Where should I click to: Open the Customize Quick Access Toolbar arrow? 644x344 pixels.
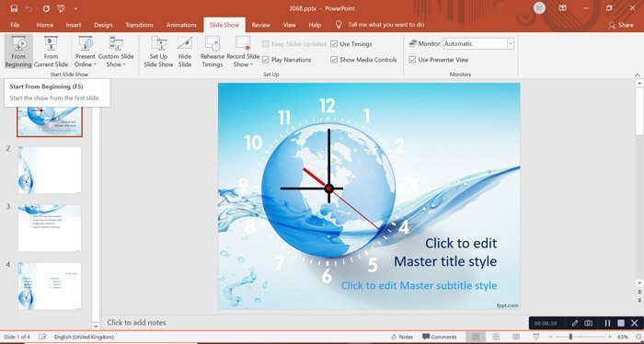coord(76,8)
